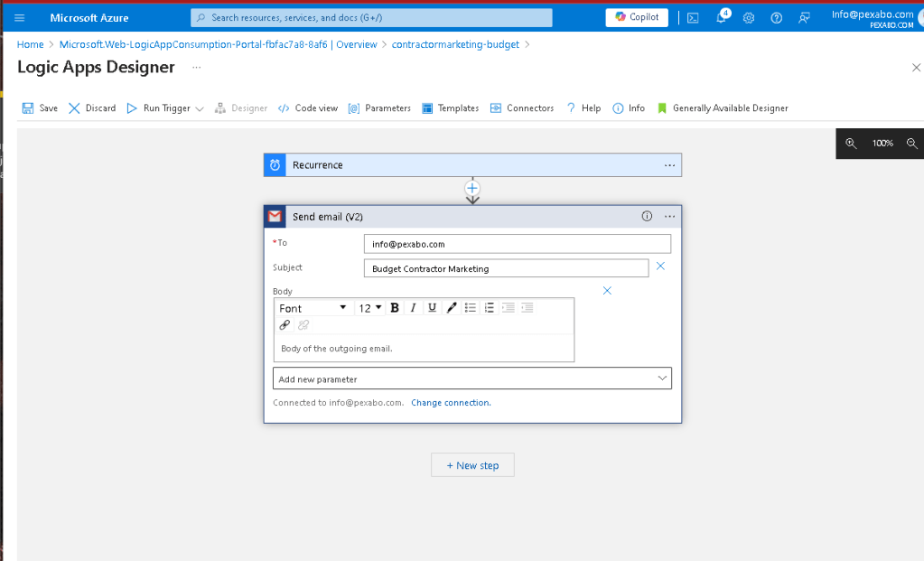
Task: Open Send email (V2) more options menu
Action: (669, 217)
